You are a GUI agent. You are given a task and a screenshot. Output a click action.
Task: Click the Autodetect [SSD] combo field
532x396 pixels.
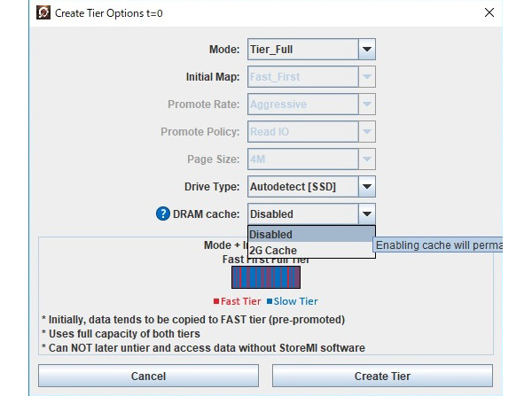click(x=303, y=186)
